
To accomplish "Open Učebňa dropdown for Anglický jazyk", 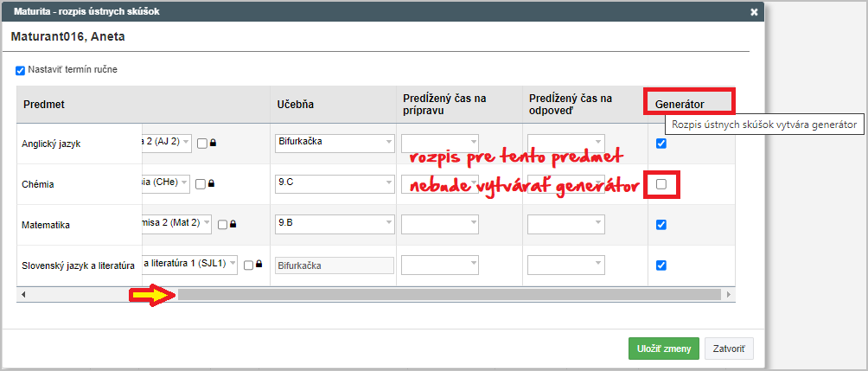I will [x=335, y=143].
